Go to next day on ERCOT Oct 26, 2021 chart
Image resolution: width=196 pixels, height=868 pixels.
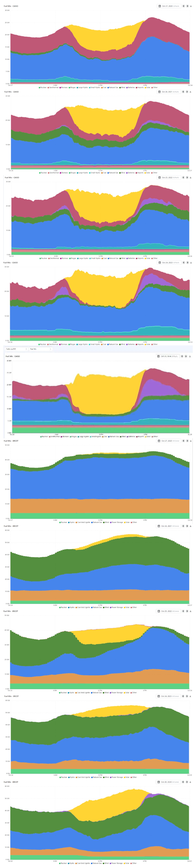[x=187, y=526]
